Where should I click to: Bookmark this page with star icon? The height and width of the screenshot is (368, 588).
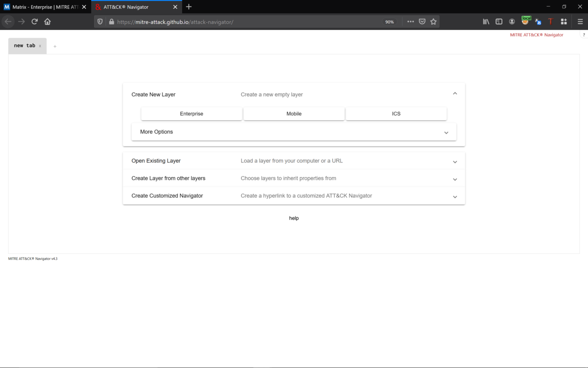click(433, 22)
